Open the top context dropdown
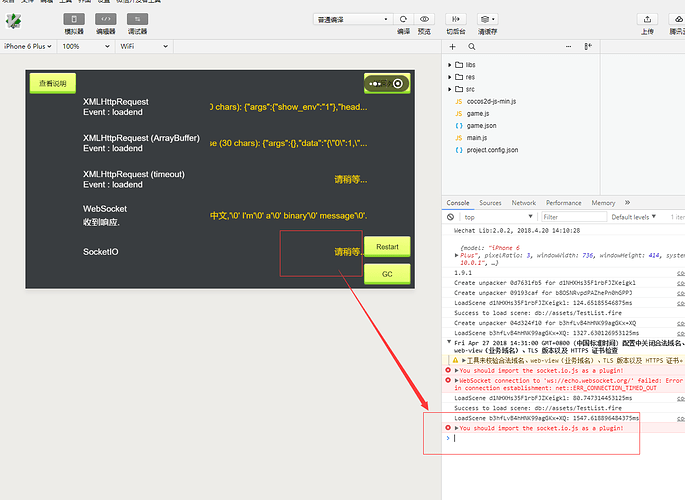The image size is (685, 500). pyautogui.click(x=498, y=217)
